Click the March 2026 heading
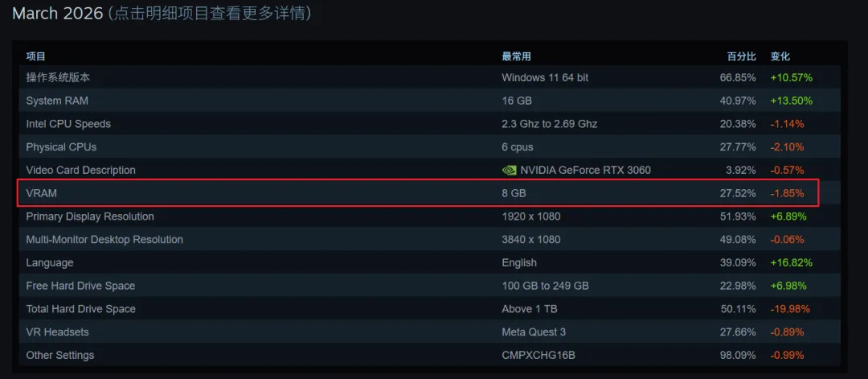 coord(58,14)
